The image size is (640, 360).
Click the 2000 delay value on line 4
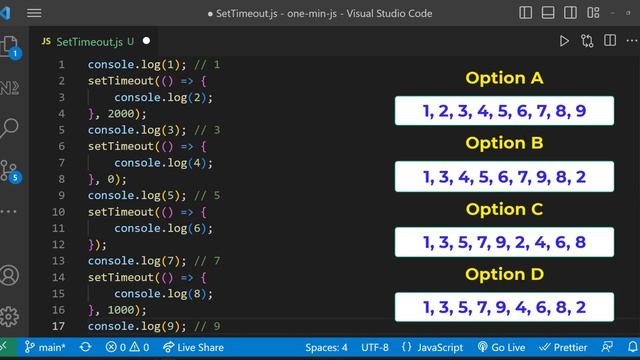pyautogui.click(x=121, y=113)
